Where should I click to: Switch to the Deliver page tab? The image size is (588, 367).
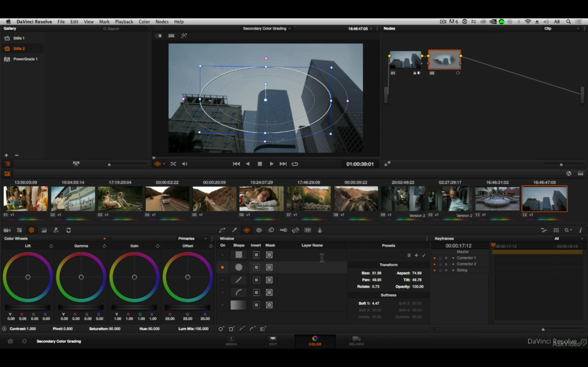356,341
